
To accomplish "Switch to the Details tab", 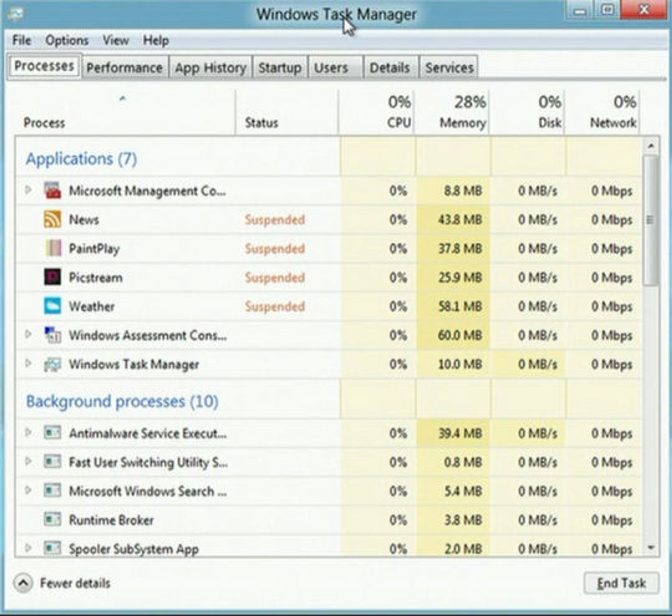I will [391, 68].
